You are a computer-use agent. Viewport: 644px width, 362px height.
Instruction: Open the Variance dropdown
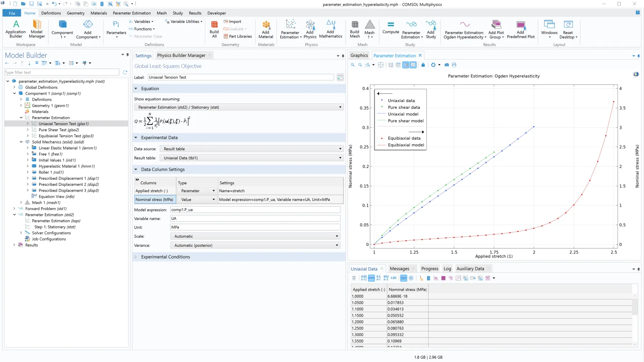255,245
